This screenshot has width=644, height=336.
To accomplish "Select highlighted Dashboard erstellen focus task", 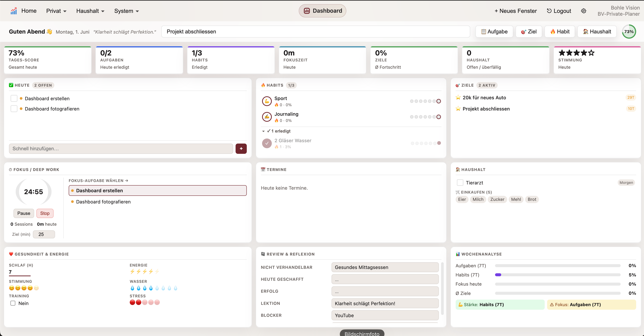I will click(158, 191).
